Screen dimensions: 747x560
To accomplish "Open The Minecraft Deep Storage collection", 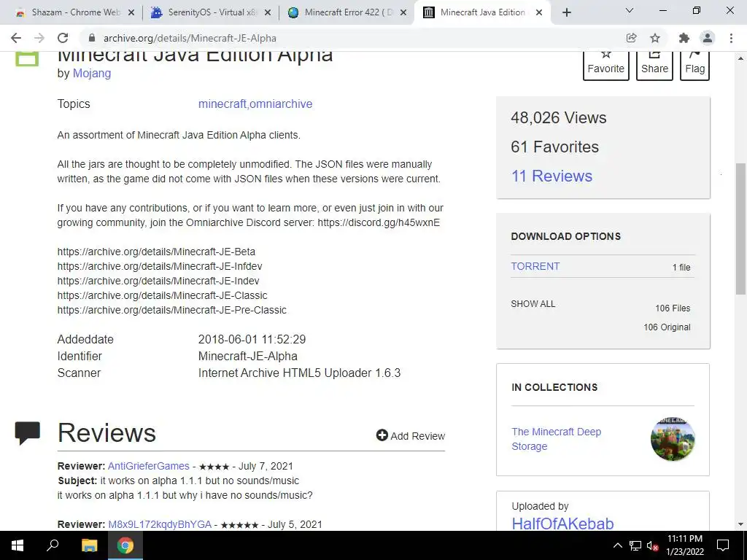I will [x=557, y=439].
